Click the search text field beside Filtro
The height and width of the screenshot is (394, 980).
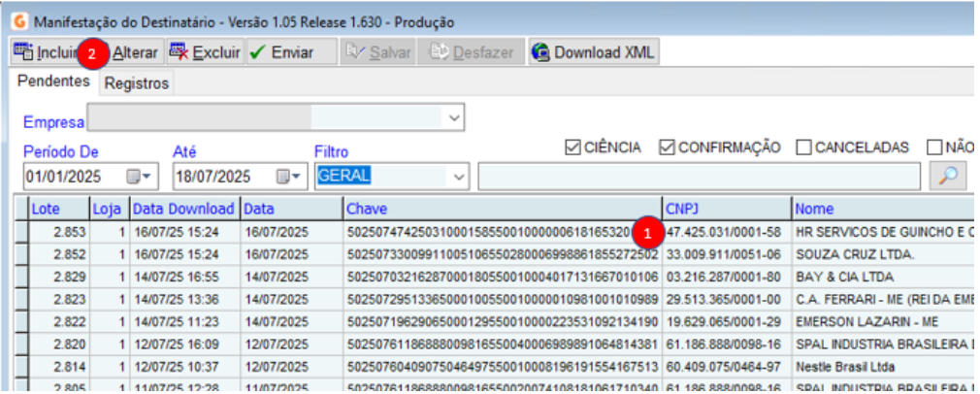pos(699,177)
